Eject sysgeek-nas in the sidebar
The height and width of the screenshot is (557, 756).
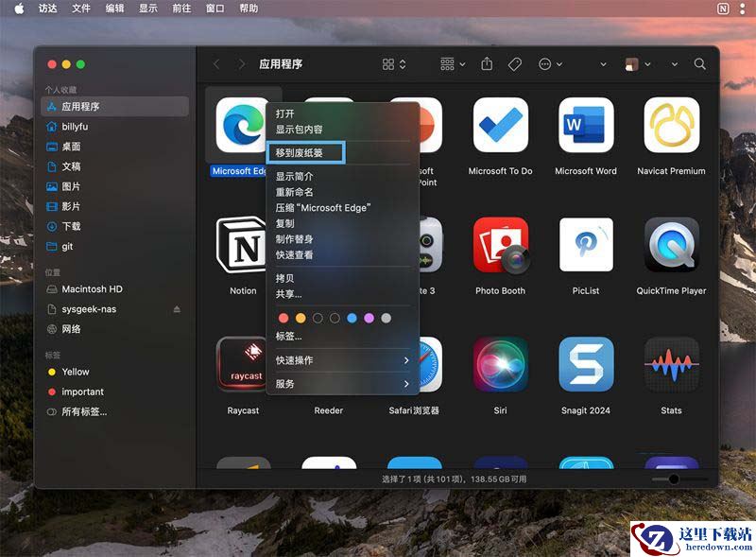[x=177, y=309]
